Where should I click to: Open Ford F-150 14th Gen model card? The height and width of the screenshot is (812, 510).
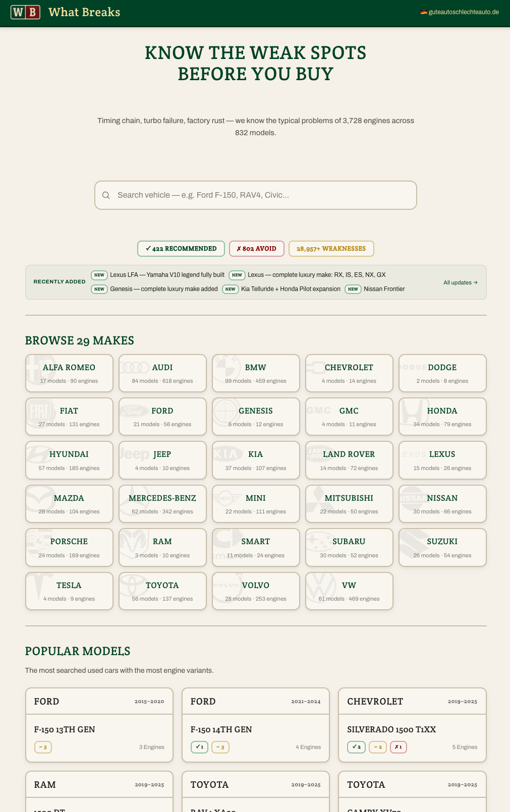256,725
